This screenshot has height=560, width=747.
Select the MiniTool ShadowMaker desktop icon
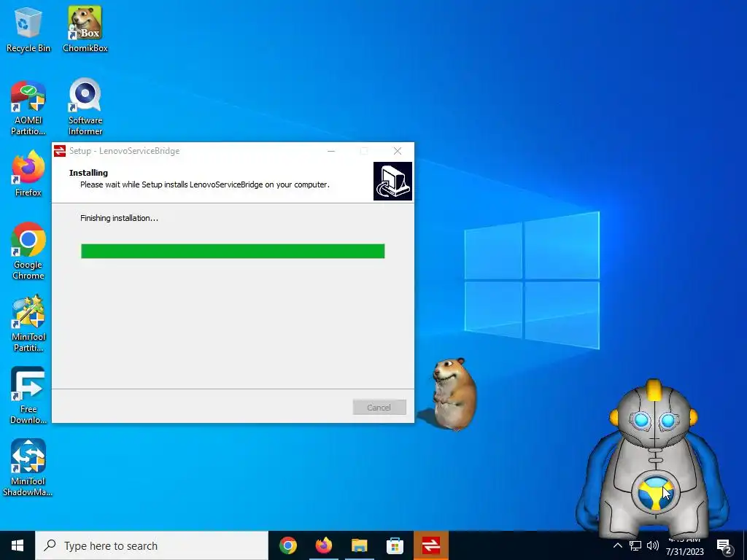coord(28,467)
